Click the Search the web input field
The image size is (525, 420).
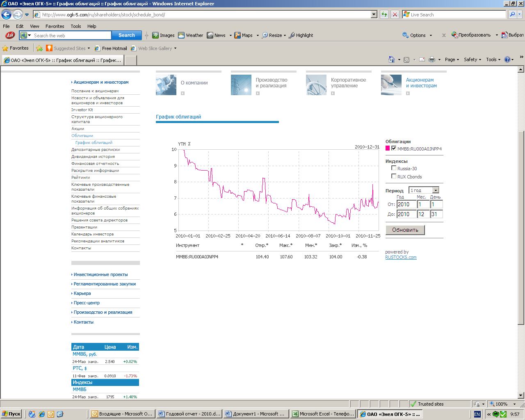point(71,35)
